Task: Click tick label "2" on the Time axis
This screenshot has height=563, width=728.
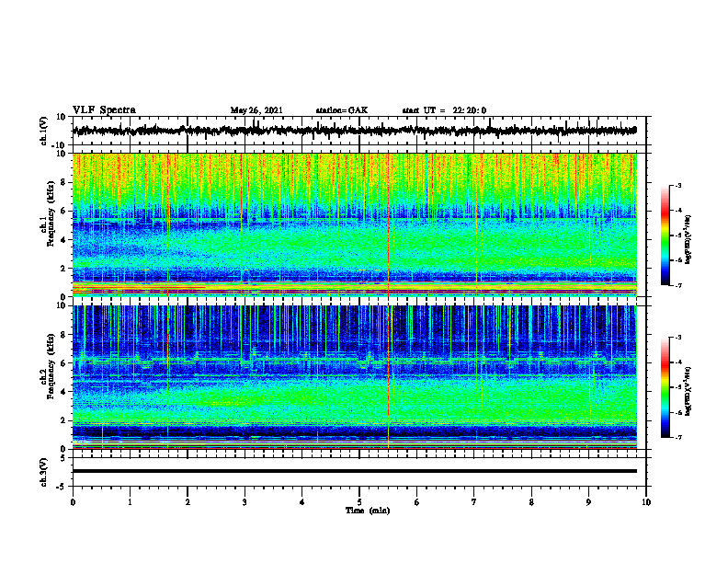Action: (188, 502)
